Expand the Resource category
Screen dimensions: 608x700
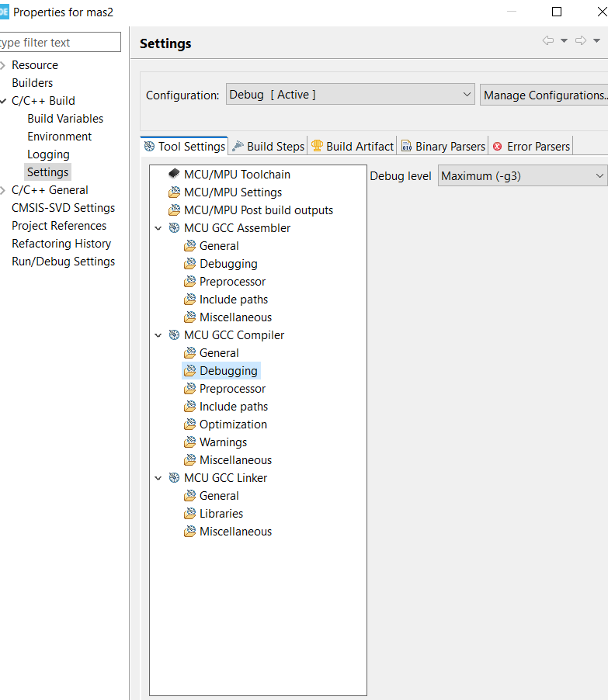(x=2, y=65)
